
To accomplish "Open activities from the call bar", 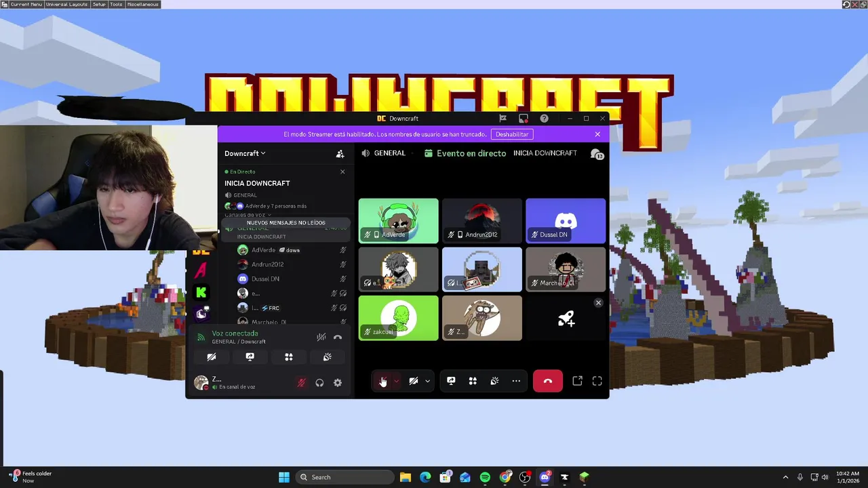I will (473, 381).
